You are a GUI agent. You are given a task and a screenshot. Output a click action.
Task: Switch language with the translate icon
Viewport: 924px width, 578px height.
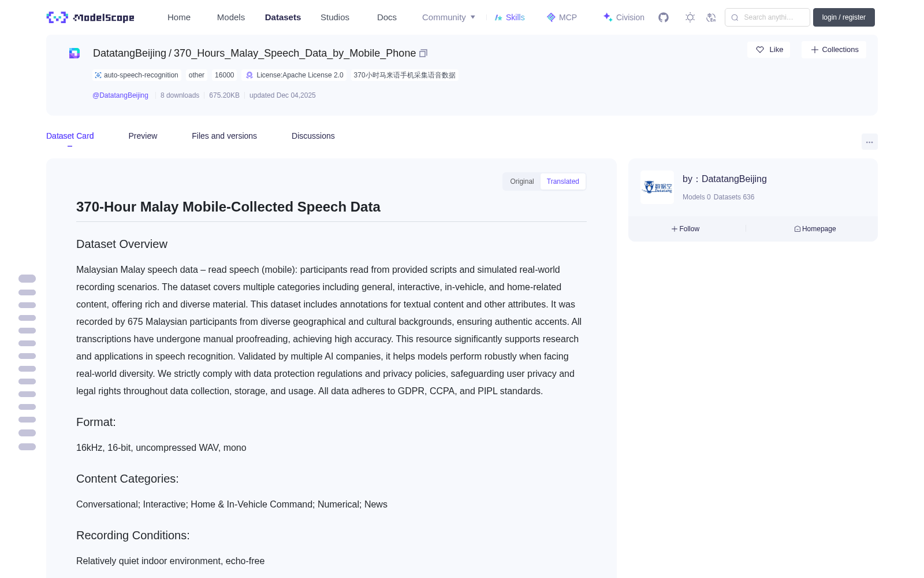(711, 17)
